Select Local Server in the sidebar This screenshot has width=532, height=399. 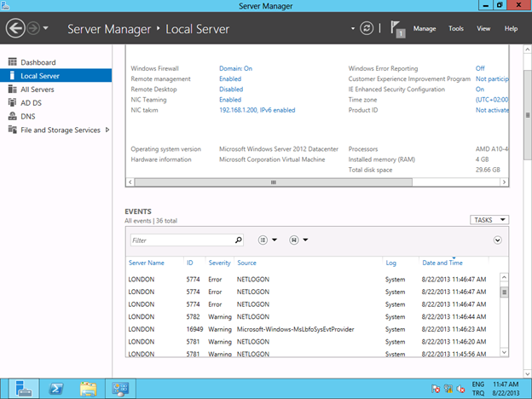(56, 76)
